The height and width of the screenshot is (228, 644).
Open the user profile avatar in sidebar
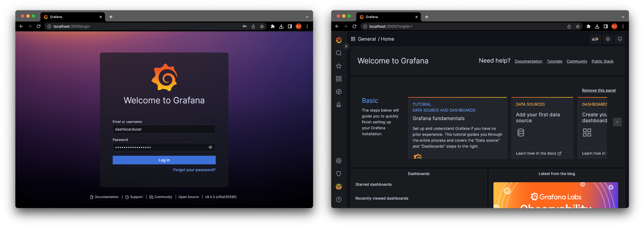[x=339, y=187]
